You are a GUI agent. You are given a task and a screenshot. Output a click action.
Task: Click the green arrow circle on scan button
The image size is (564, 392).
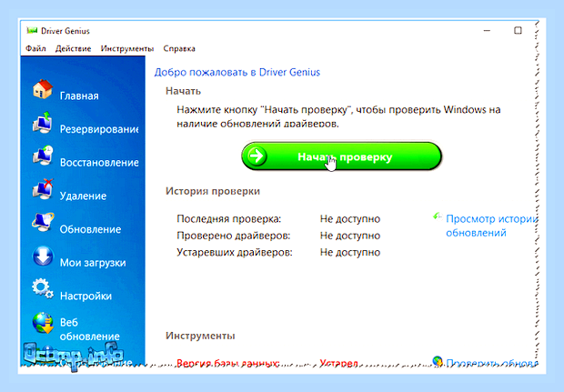[257, 156]
